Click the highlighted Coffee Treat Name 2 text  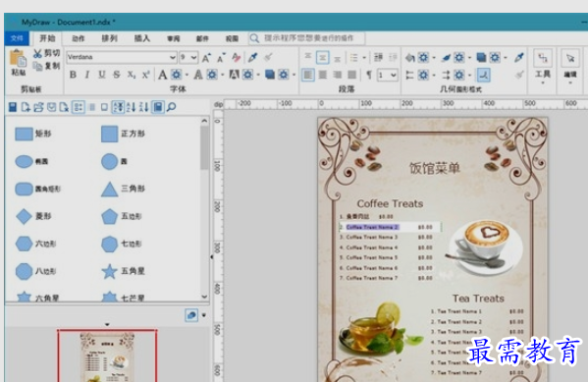[x=372, y=227]
